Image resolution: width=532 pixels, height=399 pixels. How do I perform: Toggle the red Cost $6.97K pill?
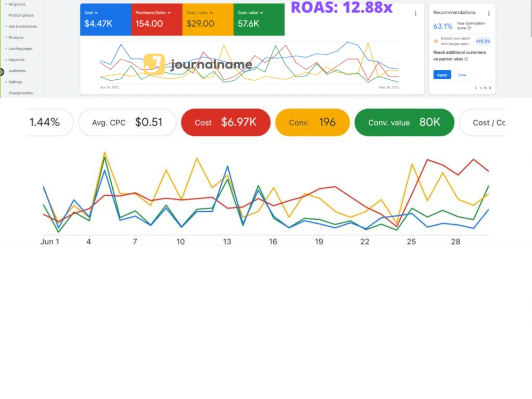(x=226, y=122)
